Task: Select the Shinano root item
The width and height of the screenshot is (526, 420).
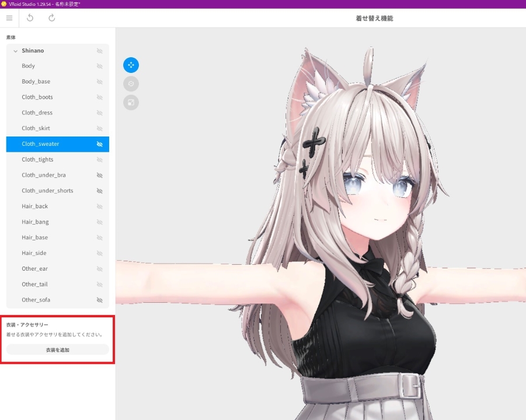Action: click(58, 51)
